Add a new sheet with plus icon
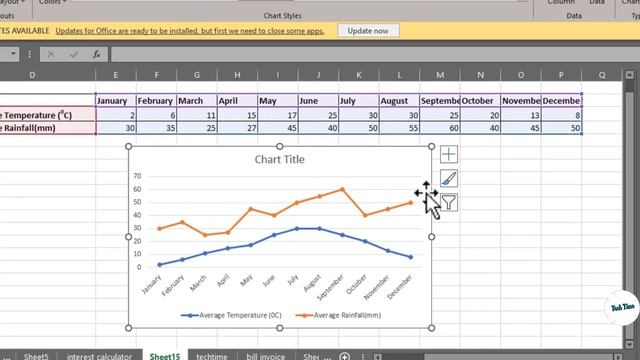This screenshot has height=360, width=640. click(x=344, y=356)
